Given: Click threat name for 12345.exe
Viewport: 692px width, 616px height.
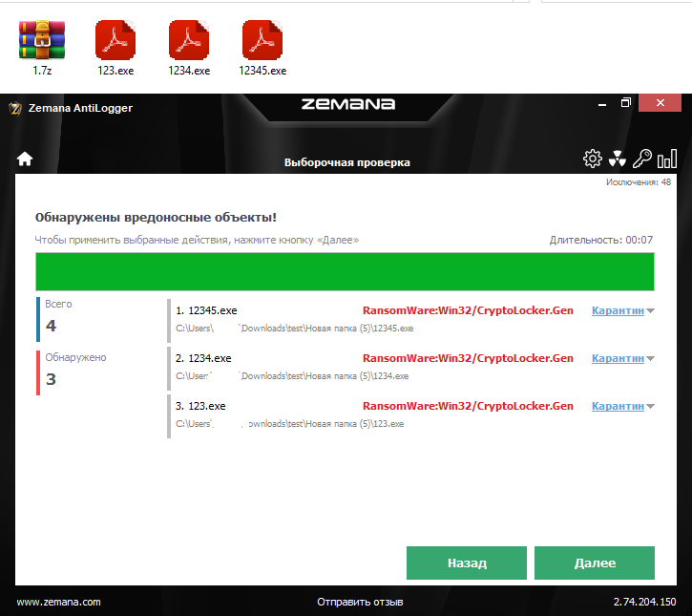Looking at the screenshot, I should click(x=468, y=310).
